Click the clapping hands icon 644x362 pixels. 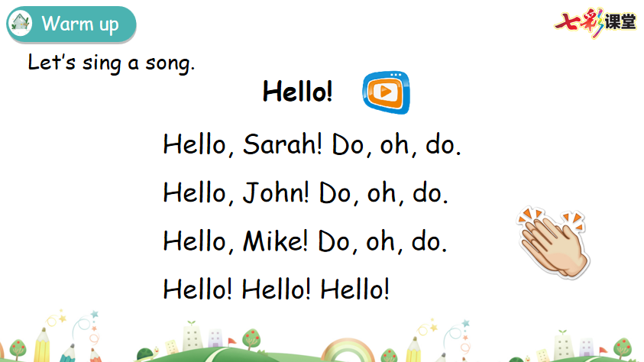[x=553, y=242]
